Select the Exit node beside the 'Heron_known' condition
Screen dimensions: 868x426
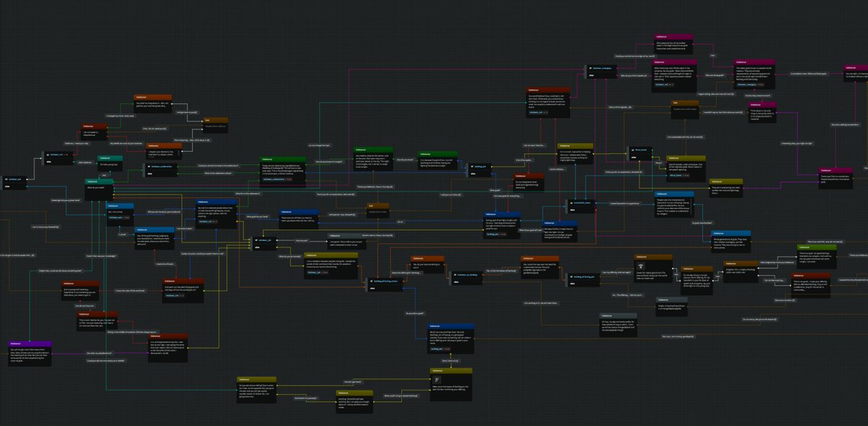[686, 108]
